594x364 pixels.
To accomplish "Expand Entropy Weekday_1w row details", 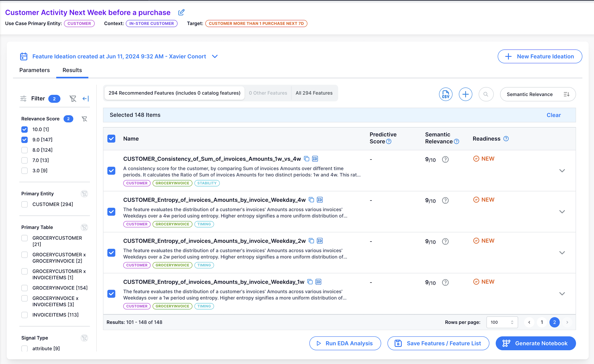I will (x=562, y=293).
